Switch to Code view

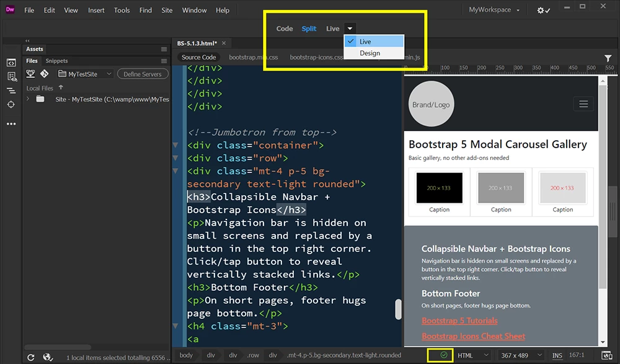pos(285,29)
